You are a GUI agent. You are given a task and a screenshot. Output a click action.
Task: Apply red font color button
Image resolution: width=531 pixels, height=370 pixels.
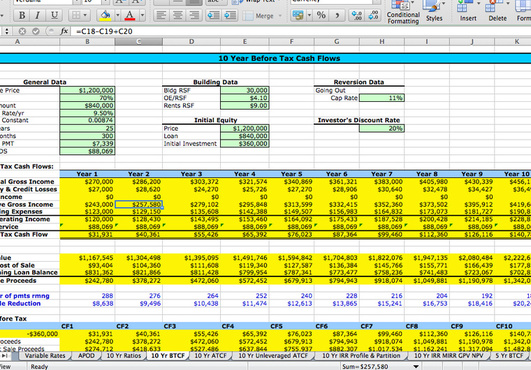click(x=130, y=15)
